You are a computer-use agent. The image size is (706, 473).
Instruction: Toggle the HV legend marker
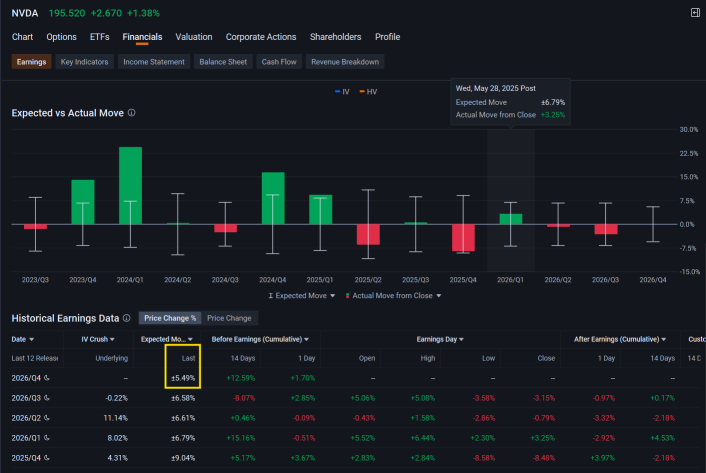click(362, 92)
